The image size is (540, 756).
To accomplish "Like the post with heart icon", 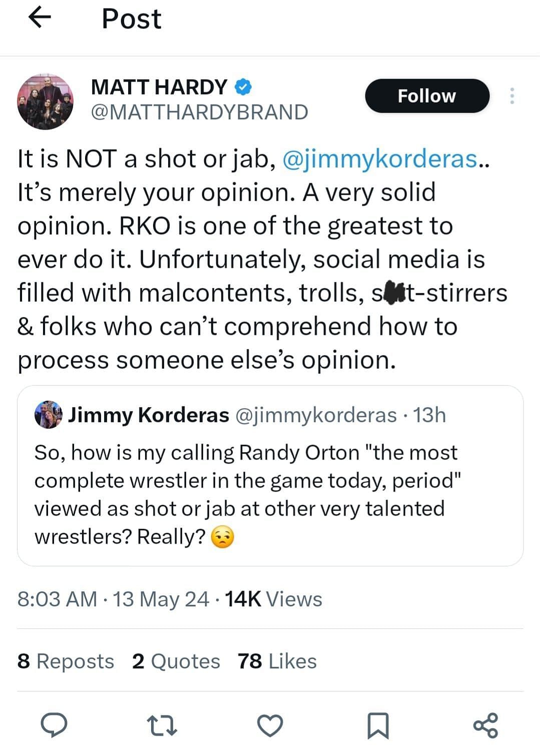I will click(x=270, y=725).
